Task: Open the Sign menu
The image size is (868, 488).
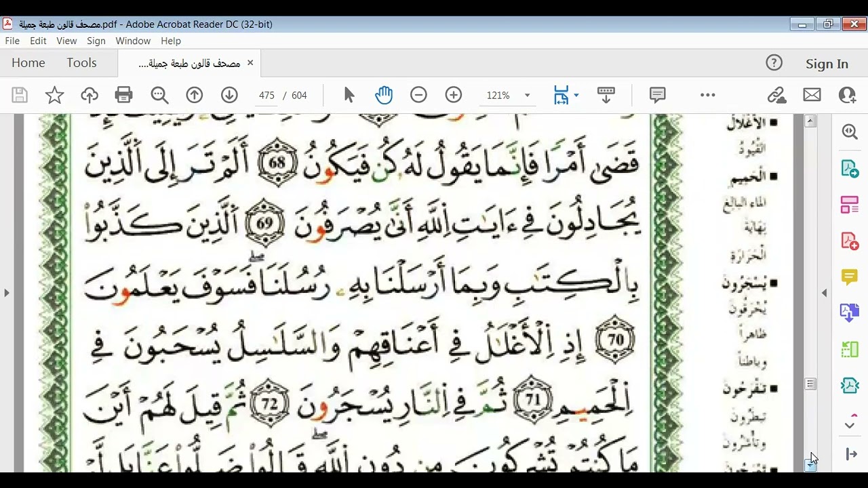Action: [x=96, y=41]
